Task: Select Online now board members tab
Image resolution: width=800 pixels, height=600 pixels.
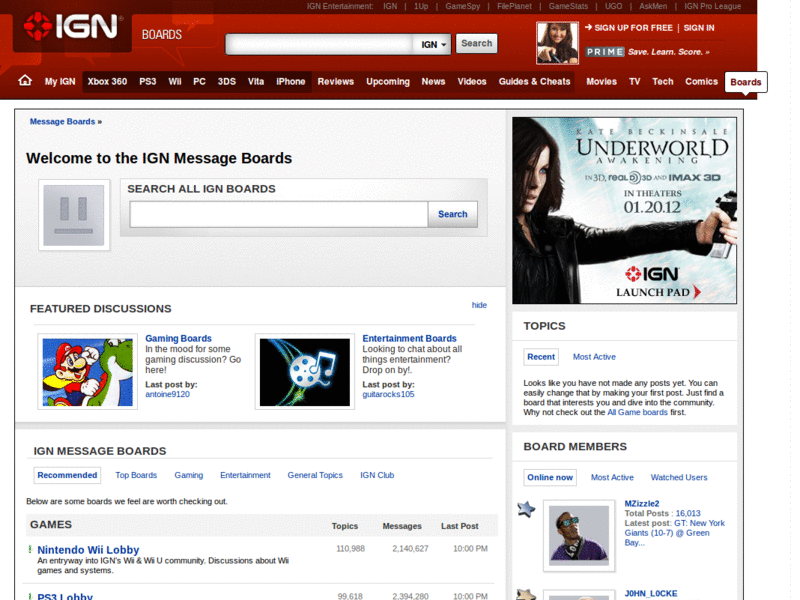Action: [550, 477]
